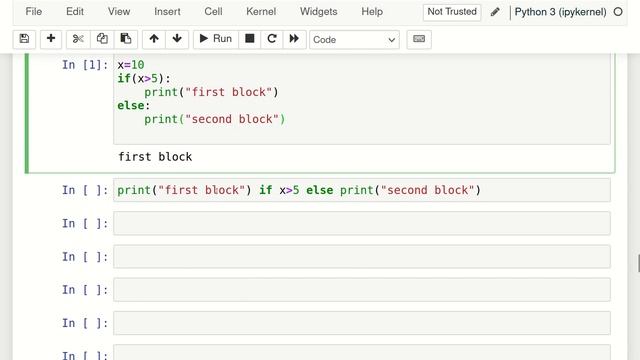The image size is (640, 360).
Task: Click the page scrollbar thumb
Action: pyautogui.click(x=638, y=263)
